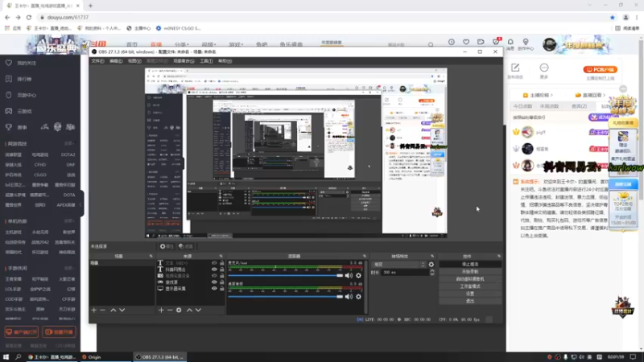The image size is (644, 362).
Task: Expand the 视频 dropdown in Douyu navigation
Action: click(x=208, y=44)
